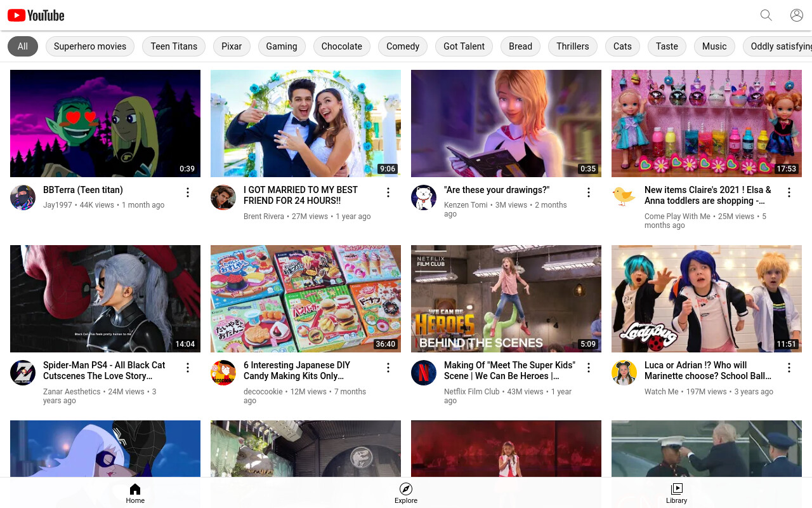
Task: Open title "Spider-Man PS4 - All Black Cat Cutscenes"
Action: pyautogui.click(x=104, y=370)
